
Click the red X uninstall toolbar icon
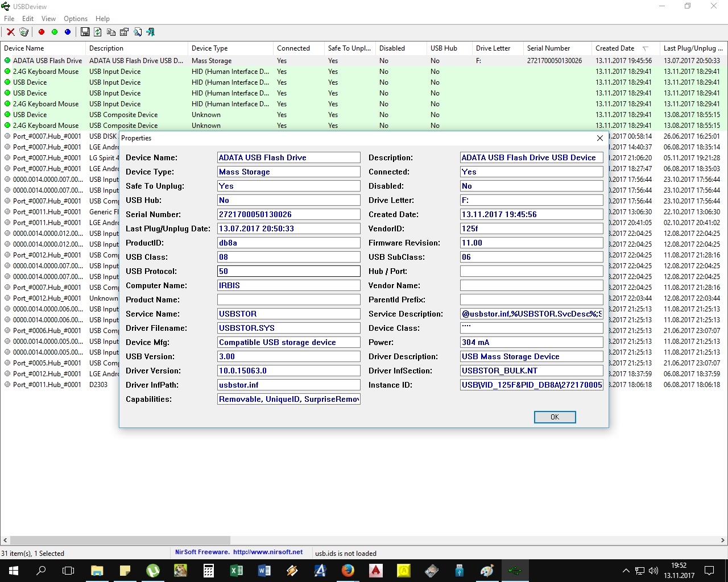coord(11,32)
